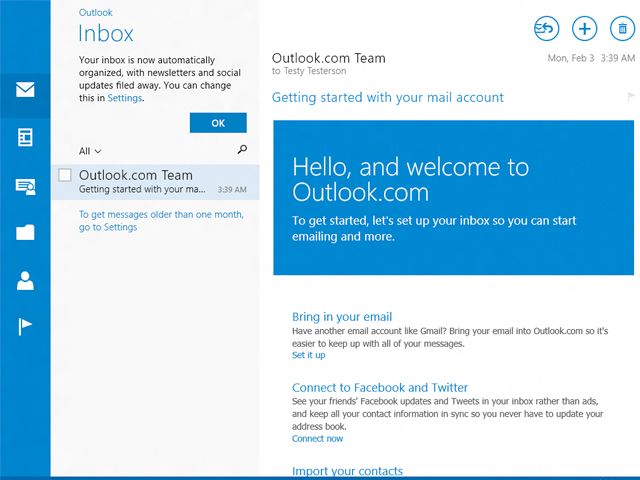Click the Outlook.com Team sender name
Screen dimensions: 640x480
click(x=329, y=58)
